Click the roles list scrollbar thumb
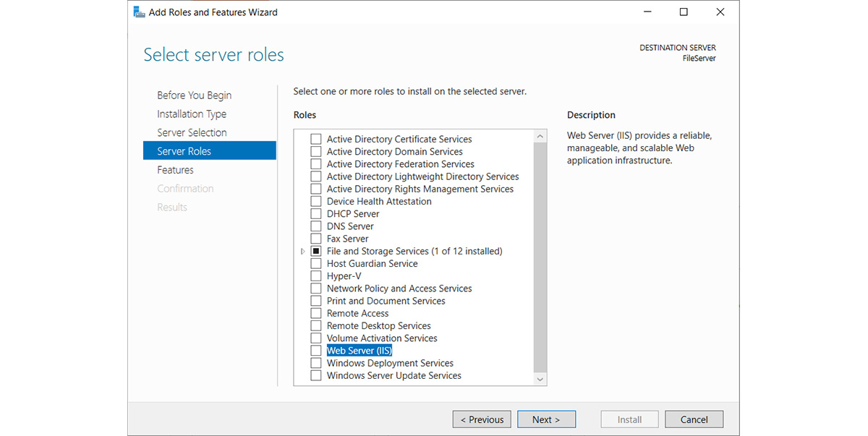868x436 pixels. (x=540, y=253)
